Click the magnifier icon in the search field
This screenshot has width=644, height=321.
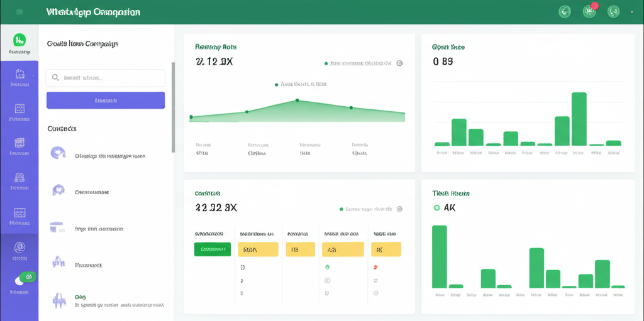pyautogui.click(x=55, y=77)
